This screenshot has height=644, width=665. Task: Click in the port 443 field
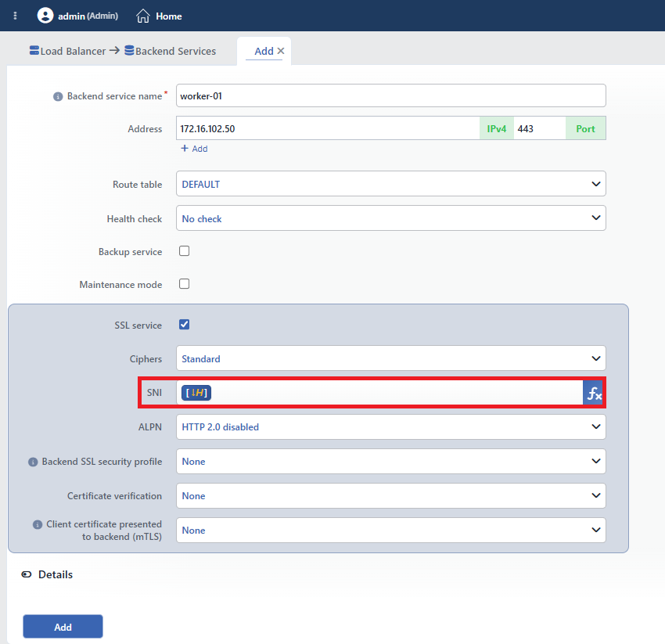click(x=540, y=128)
